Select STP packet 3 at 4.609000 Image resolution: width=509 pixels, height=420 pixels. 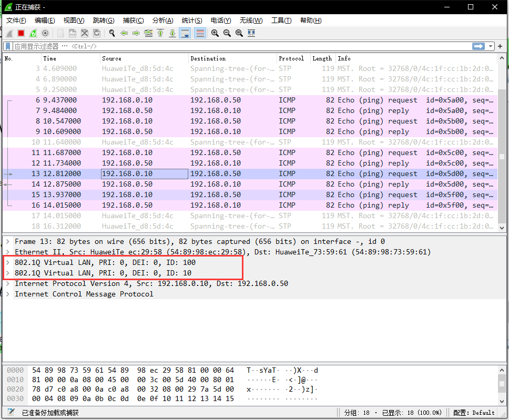tap(250, 68)
